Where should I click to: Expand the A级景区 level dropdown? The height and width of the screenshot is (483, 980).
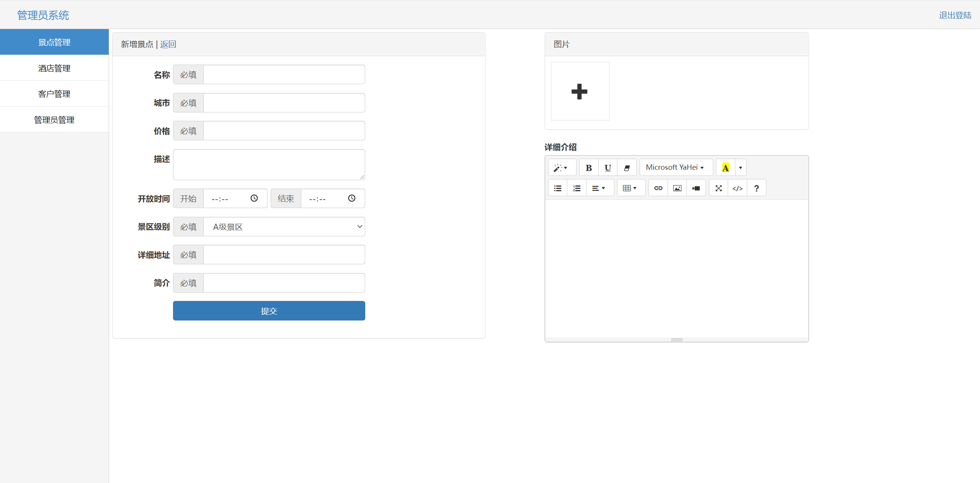pyautogui.click(x=284, y=227)
